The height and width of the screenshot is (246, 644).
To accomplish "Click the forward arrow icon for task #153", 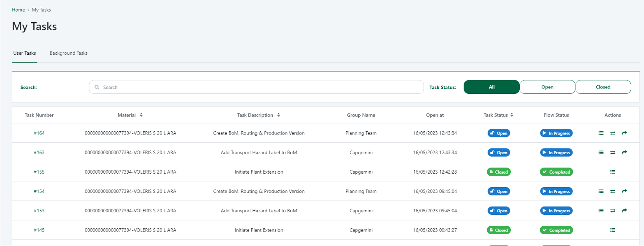I will 624,211.
